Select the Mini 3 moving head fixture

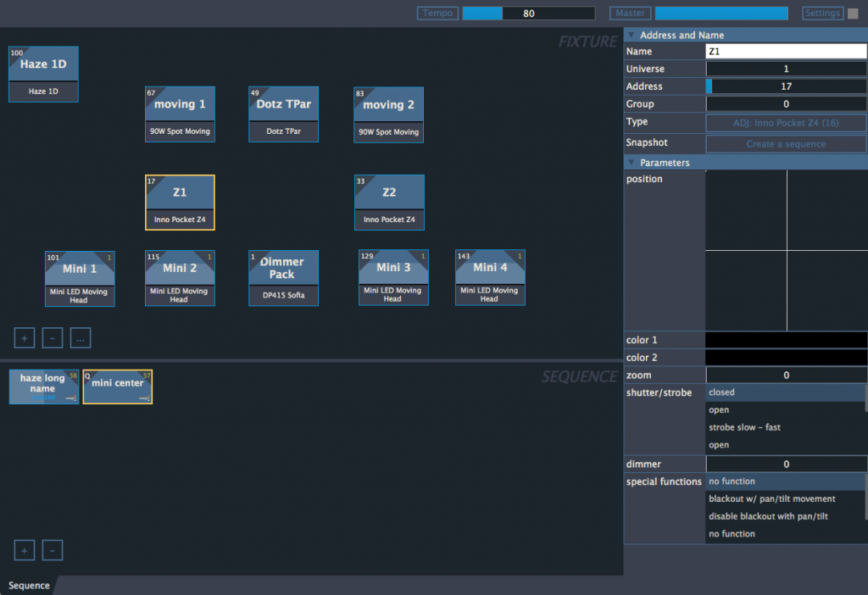coord(393,277)
